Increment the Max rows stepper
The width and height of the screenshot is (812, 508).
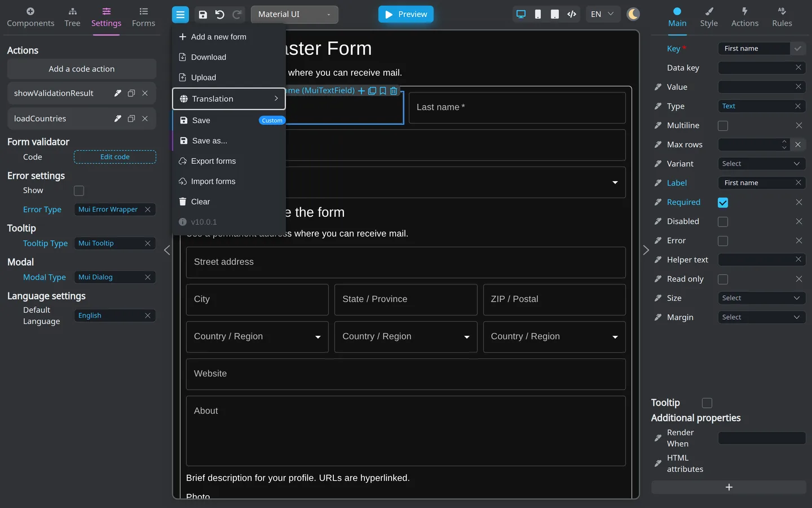(x=784, y=142)
